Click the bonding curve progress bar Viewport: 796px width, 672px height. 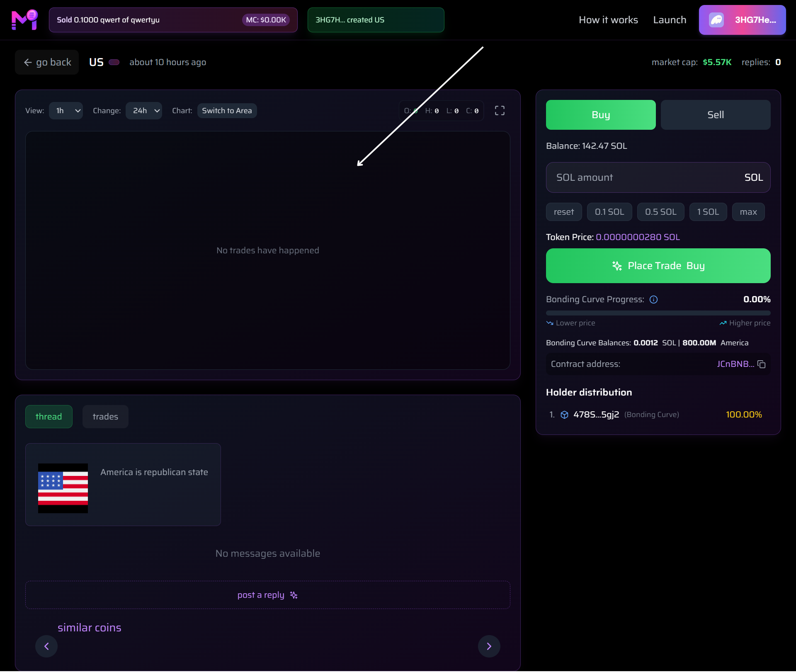pyautogui.click(x=658, y=313)
